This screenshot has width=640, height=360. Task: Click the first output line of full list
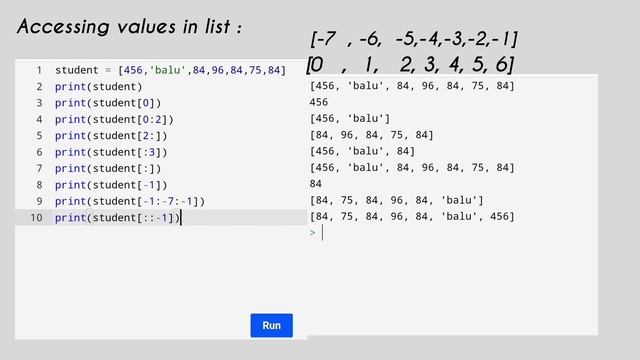tap(412, 86)
